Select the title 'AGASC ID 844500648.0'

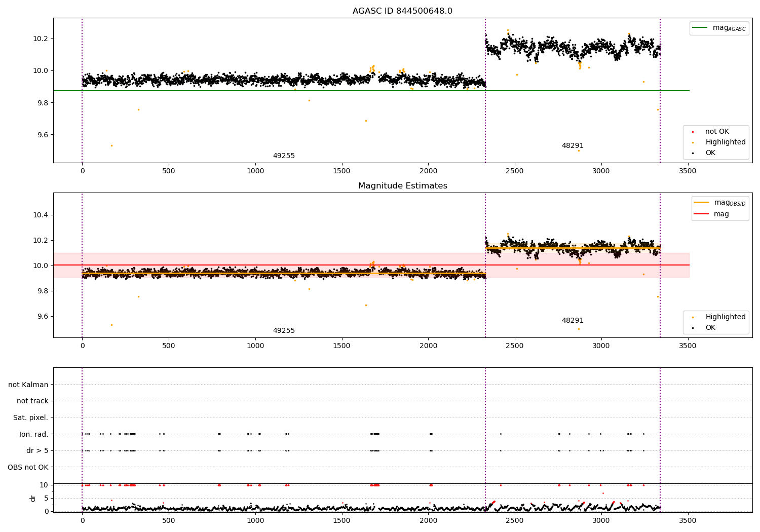403,11
